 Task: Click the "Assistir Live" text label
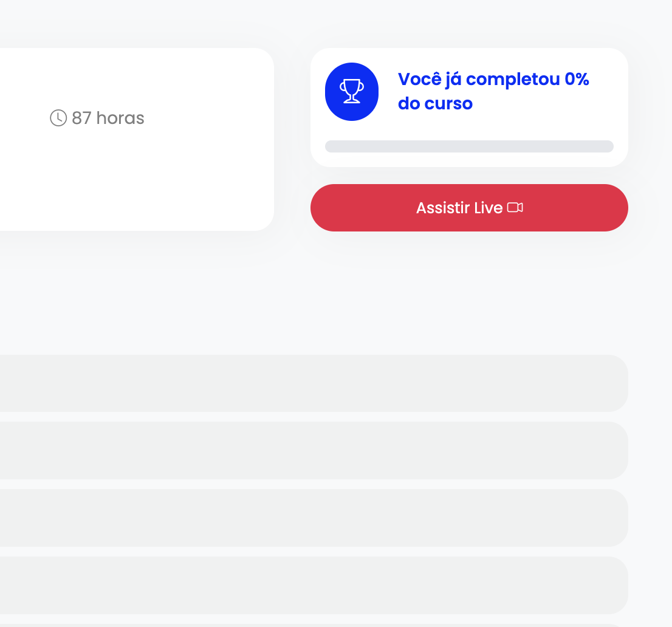click(x=459, y=208)
